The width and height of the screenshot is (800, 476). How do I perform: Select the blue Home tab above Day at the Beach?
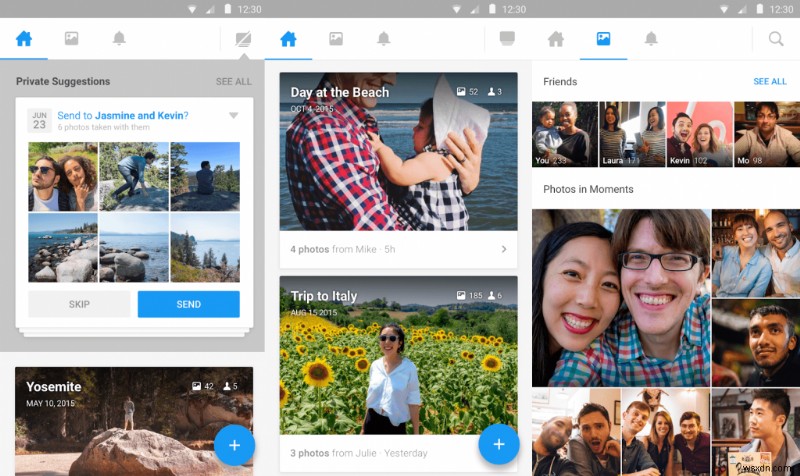point(288,39)
